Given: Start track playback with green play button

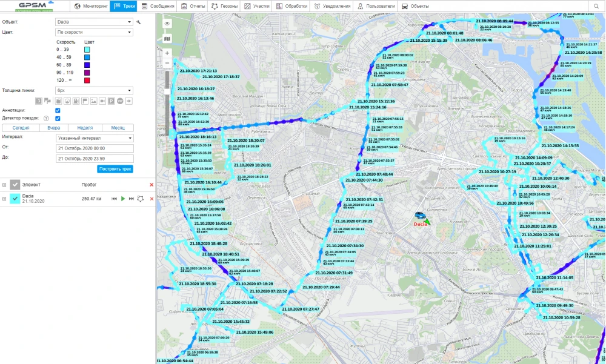Looking at the screenshot, I should [x=123, y=199].
